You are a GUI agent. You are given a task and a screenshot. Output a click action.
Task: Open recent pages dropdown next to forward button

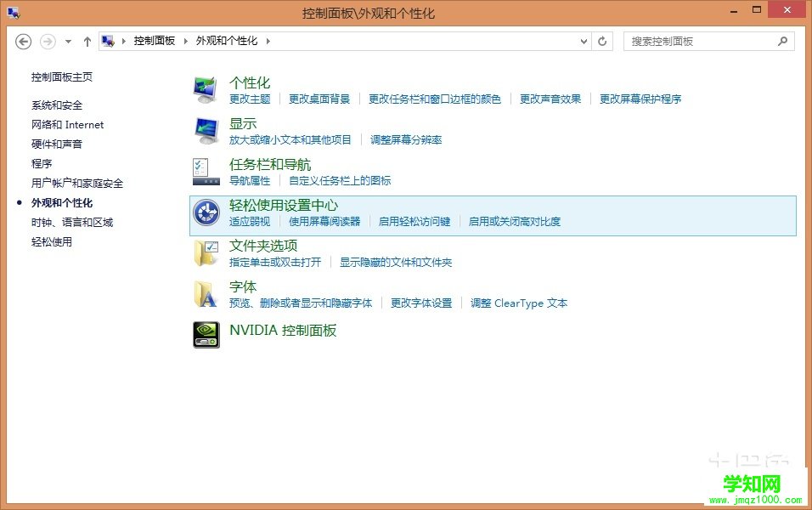click(66, 41)
